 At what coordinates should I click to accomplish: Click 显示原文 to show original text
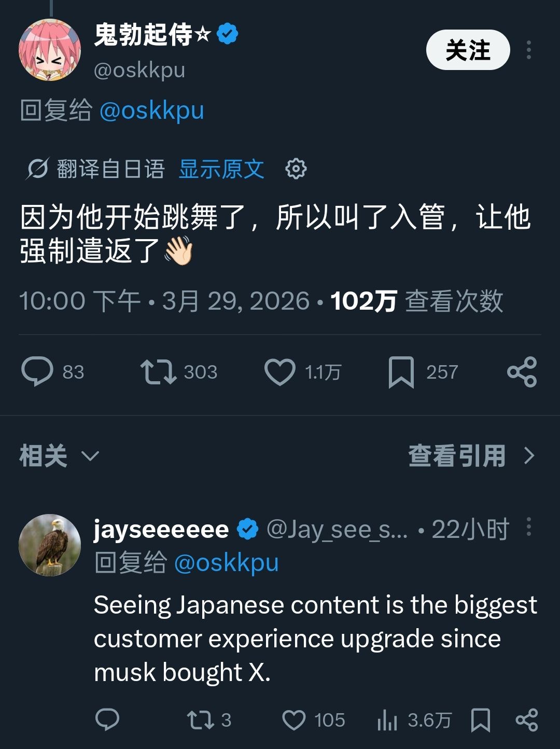pyautogui.click(x=221, y=169)
